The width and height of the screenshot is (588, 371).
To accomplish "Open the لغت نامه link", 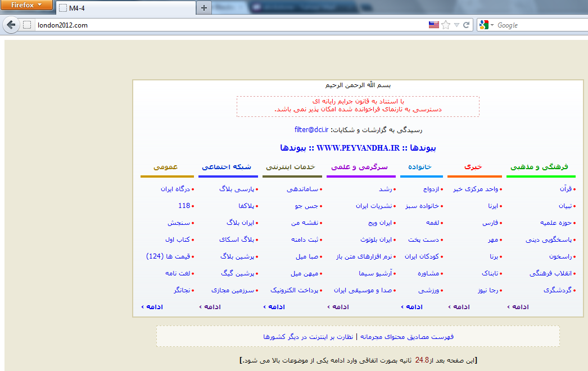I will (178, 273).
